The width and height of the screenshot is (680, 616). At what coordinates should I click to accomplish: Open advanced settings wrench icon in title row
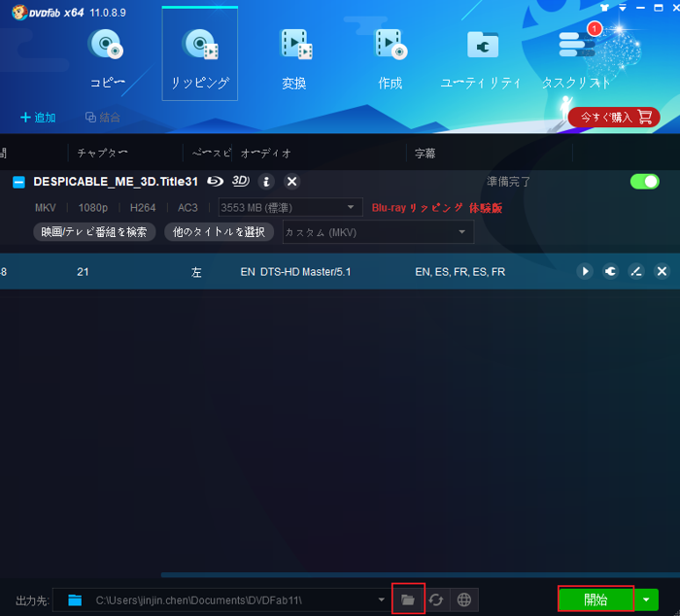pos(611,271)
